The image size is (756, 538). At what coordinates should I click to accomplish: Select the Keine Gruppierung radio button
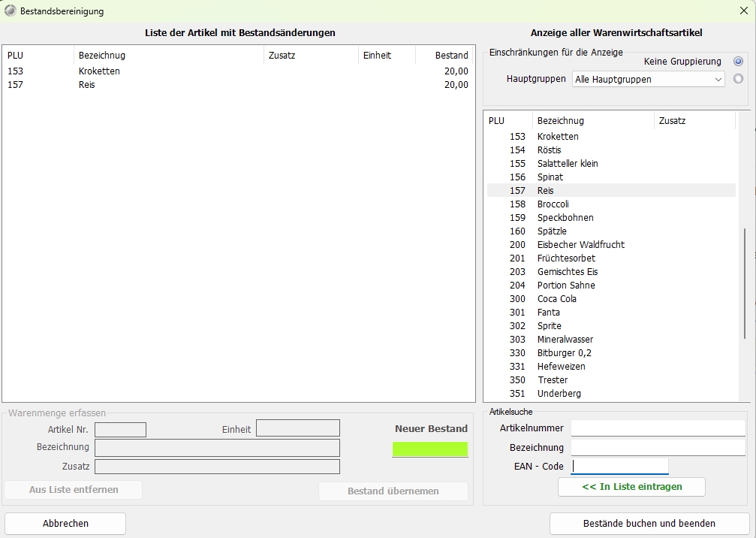click(x=738, y=62)
